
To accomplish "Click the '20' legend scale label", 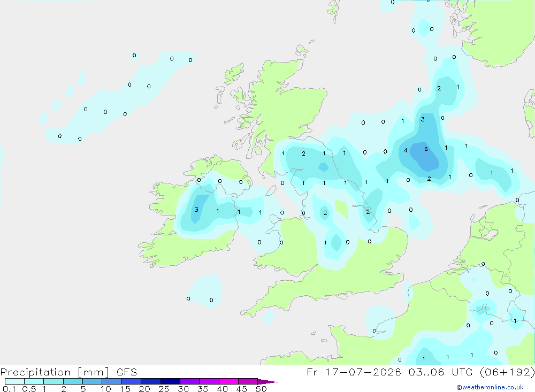I will point(144,389).
